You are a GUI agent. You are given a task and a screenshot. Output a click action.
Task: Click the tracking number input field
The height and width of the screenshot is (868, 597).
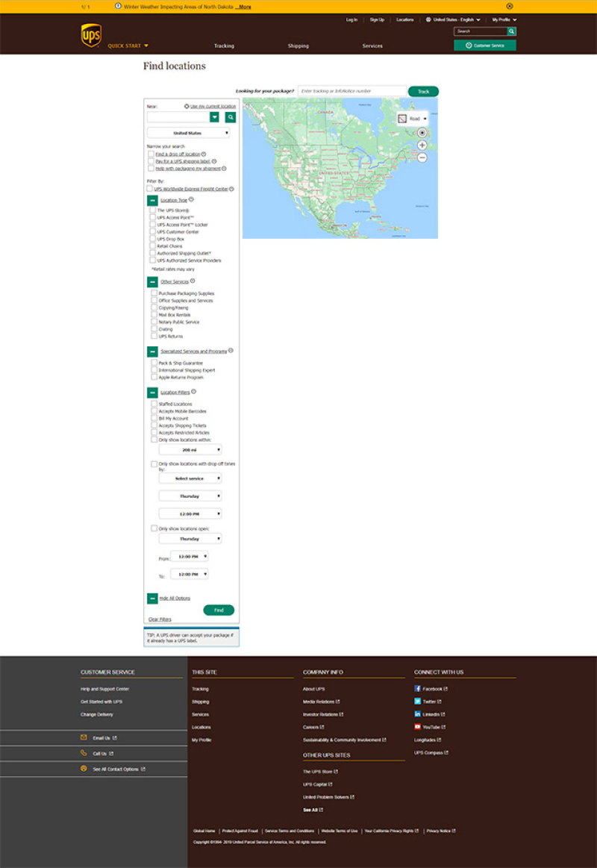tap(352, 91)
